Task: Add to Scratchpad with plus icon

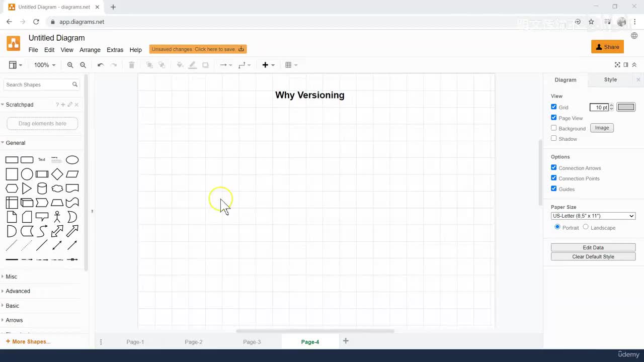Action: (63, 105)
